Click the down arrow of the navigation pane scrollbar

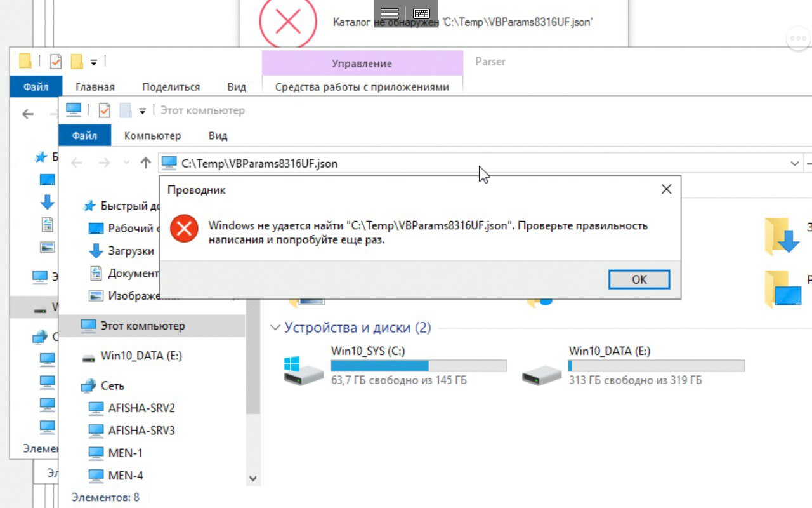point(252,479)
